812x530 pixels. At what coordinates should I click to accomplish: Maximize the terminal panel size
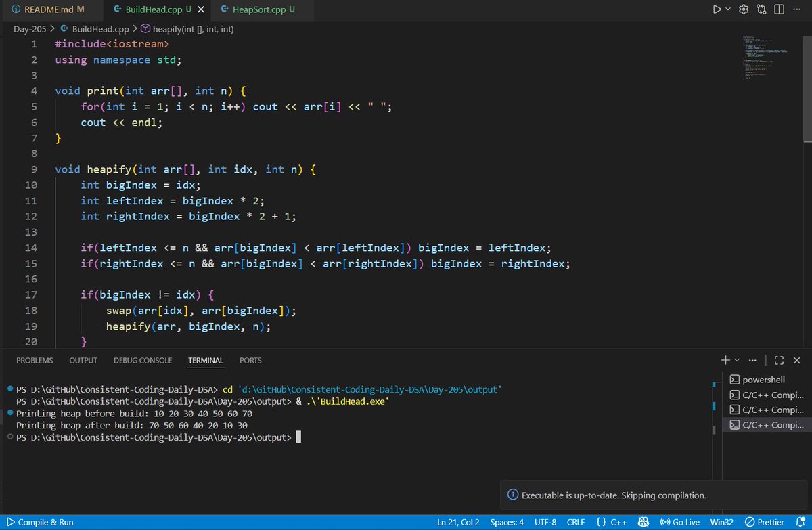[779, 360]
